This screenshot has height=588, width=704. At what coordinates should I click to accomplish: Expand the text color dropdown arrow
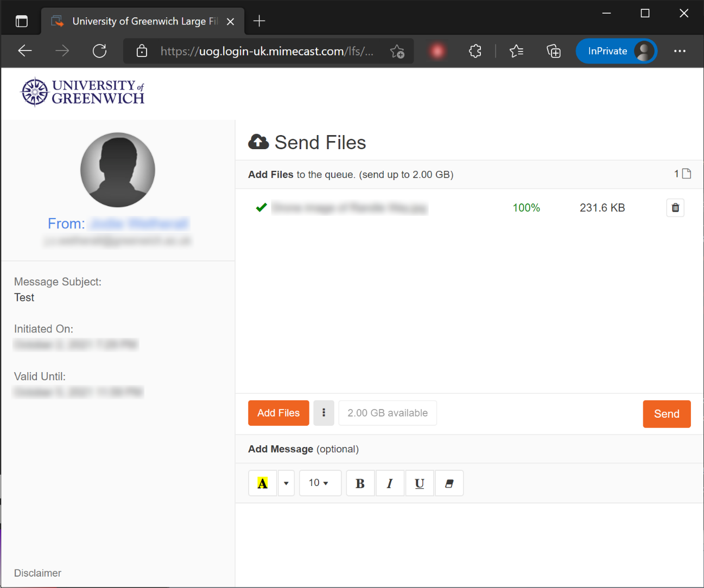286,483
